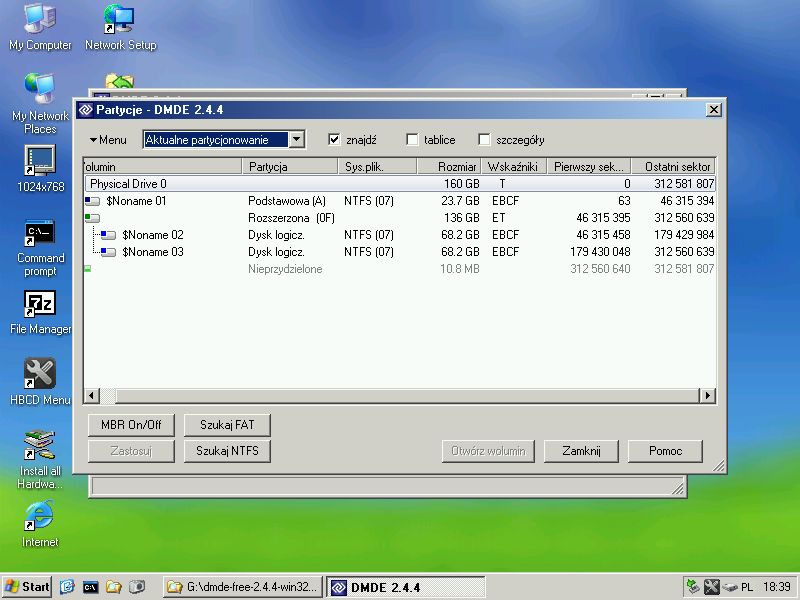Click the 23.7 GB size cell
The image size is (800, 600).
pos(460,201)
